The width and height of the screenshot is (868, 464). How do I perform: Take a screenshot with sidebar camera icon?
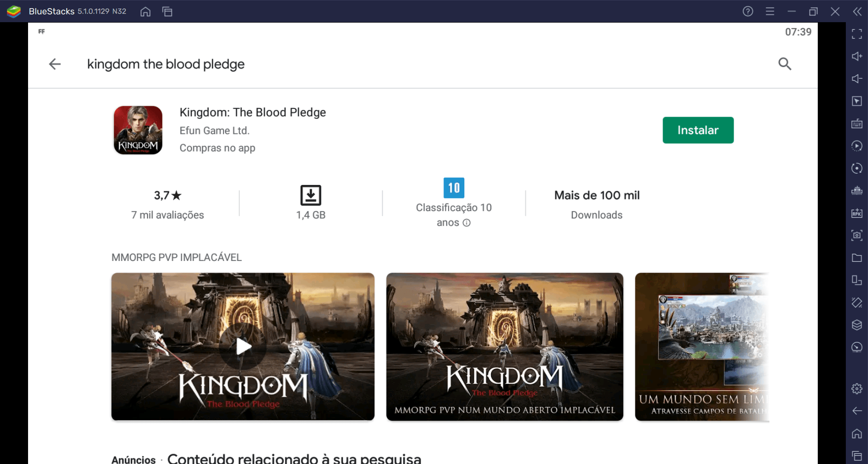pyautogui.click(x=857, y=235)
